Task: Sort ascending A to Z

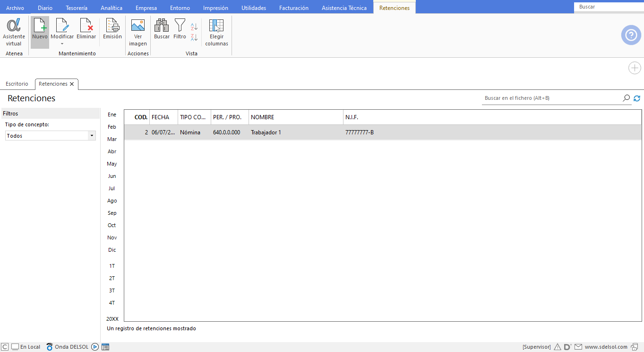Action: click(194, 27)
